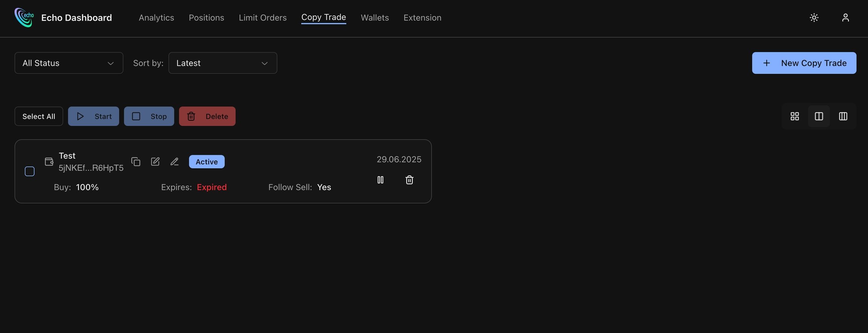Image resolution: width=868 pixels, height=333 pixels.
Task: Click the date 29.06.2025
Action: point(399,159)
